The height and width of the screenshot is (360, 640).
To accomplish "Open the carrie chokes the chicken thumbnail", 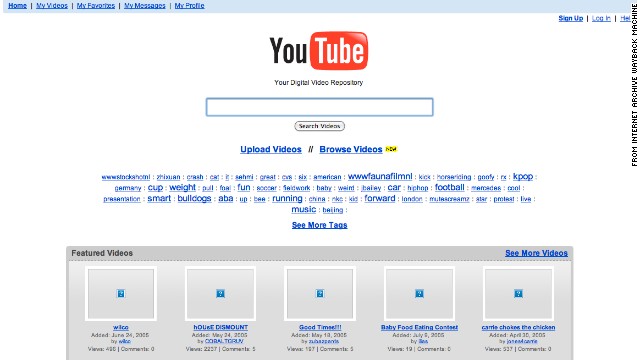I will tap(518, 293).
